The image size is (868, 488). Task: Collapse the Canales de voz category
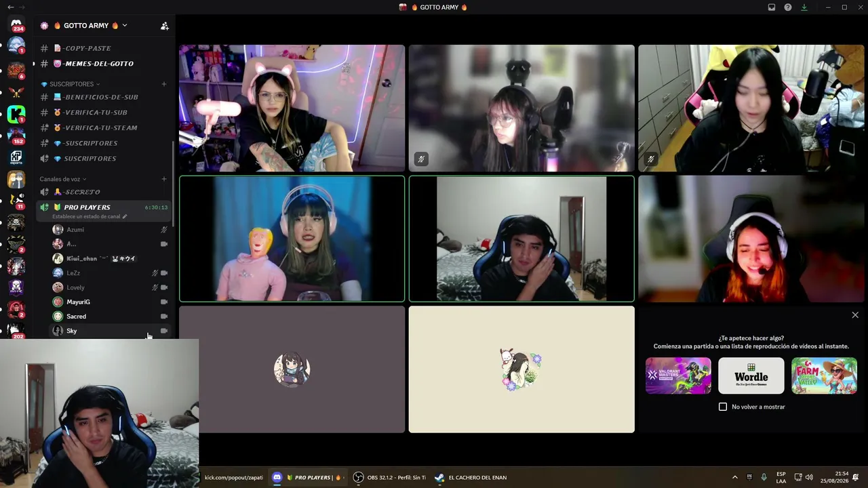[x=63, y=179]
